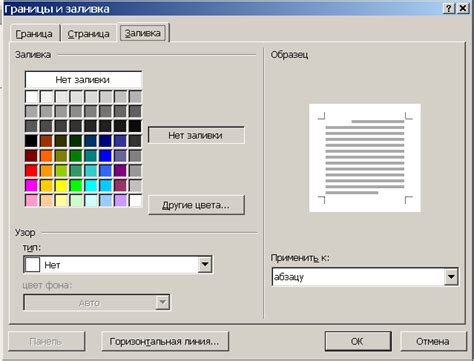Open the Другие цвета... color dialog
The height and width of the screenshot is (361, 474).
196,205
